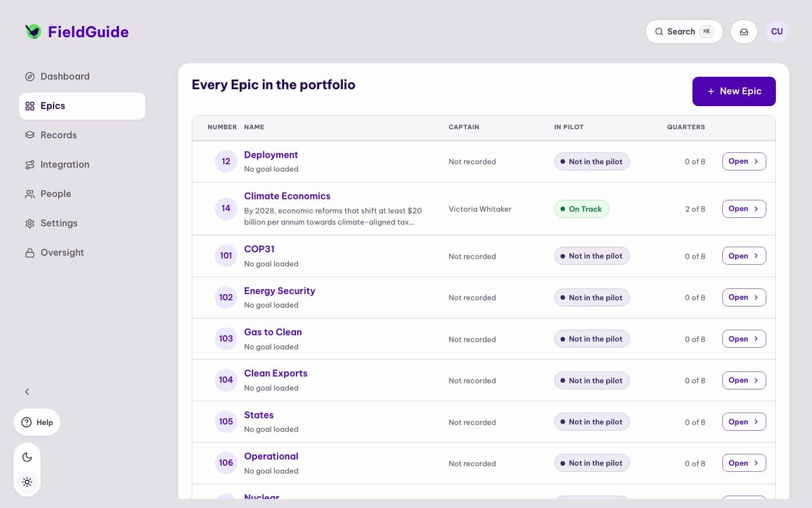Follow the Clean Exports link
812x508 pixels.
tap(276, 373)
